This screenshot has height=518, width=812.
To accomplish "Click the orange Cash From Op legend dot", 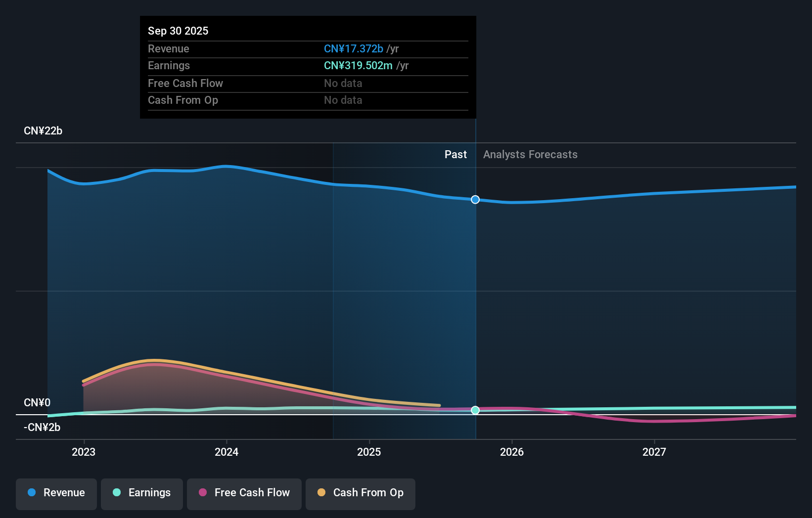I will pos(321,492).
